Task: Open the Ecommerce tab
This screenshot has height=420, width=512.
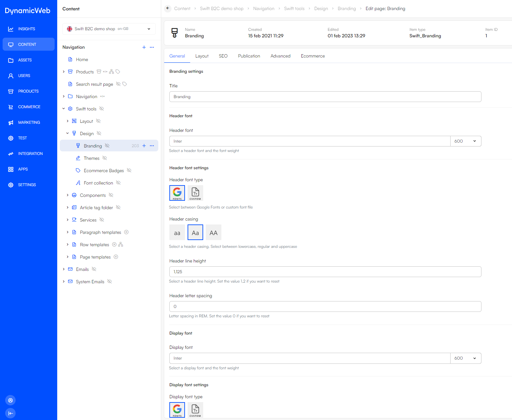Action: pyautogui.click(x=313, y=56)
